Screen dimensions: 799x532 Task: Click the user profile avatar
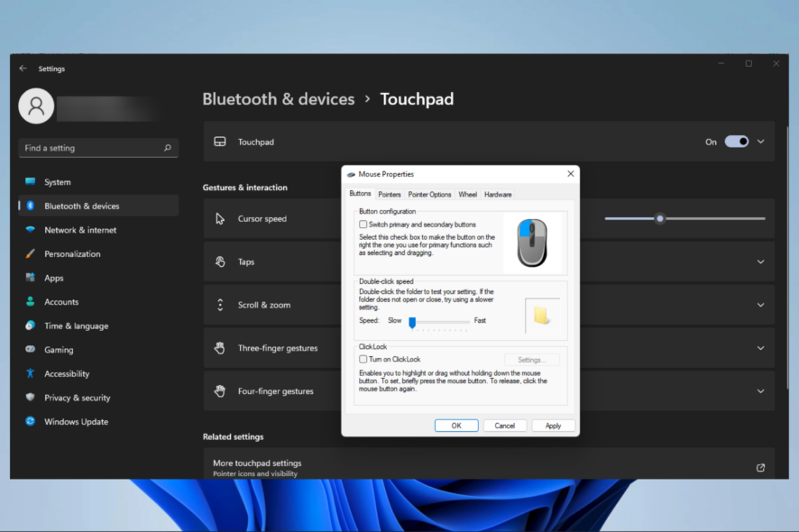coord(36,106)
